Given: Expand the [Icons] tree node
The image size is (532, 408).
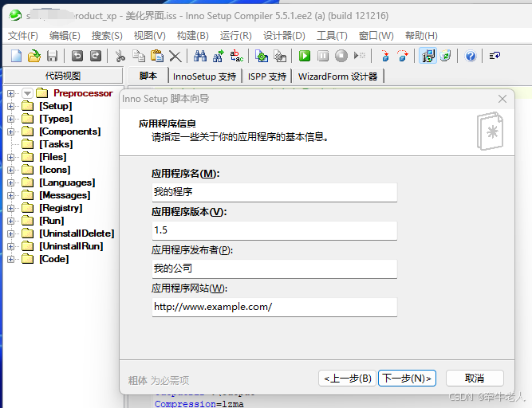Looking at the screenshot, I should 10,170.
